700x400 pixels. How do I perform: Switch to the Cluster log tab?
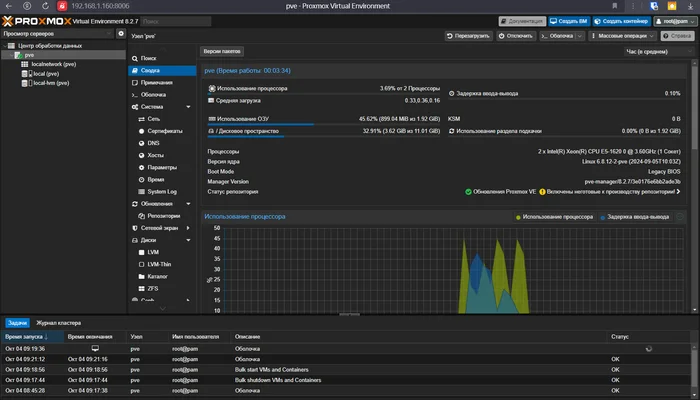point(59,323)
